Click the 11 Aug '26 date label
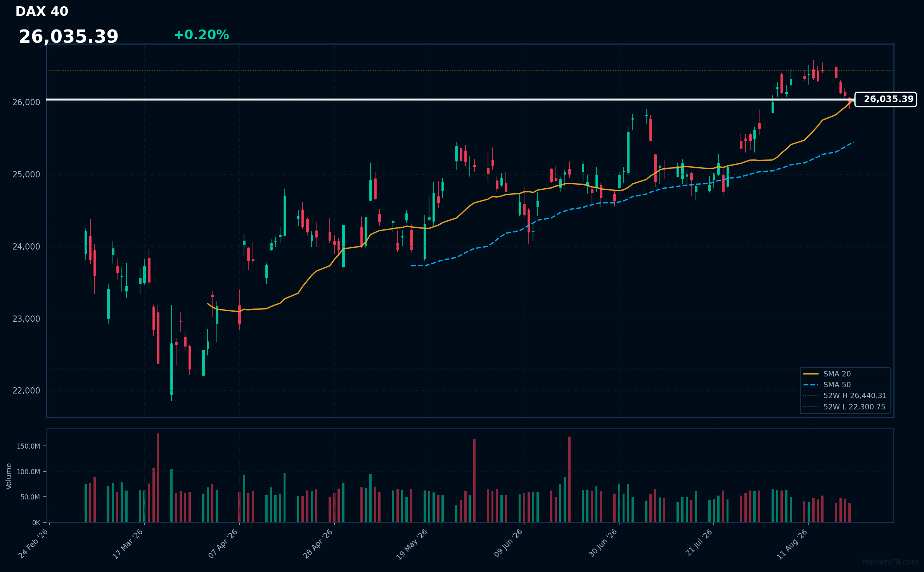 (x=792, y=544)
